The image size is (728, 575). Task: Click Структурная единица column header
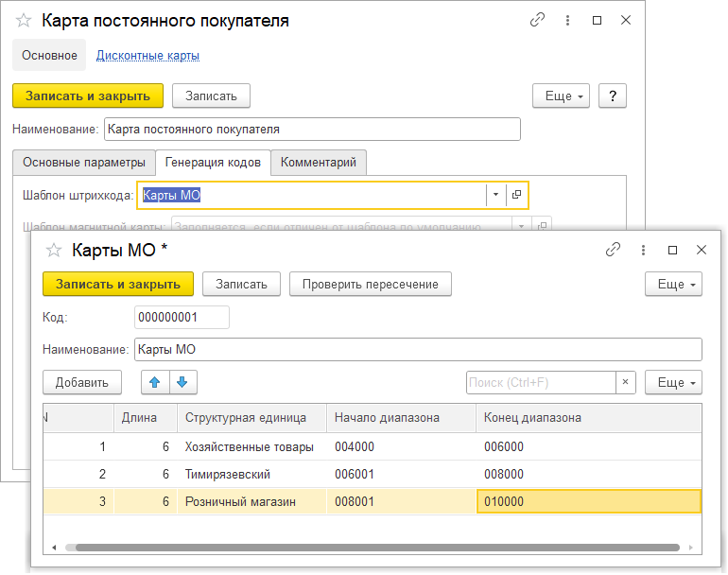coord(251,418)
